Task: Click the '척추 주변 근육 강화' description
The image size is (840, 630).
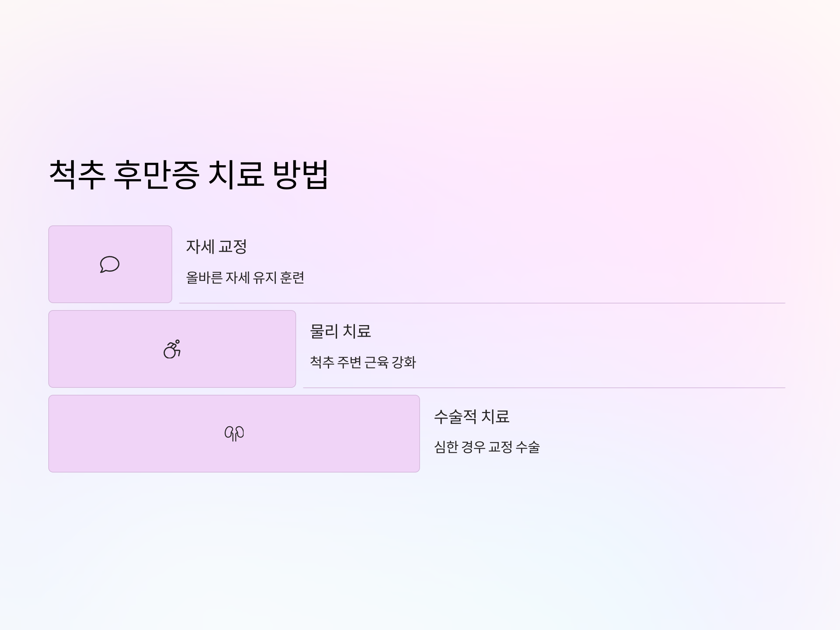Action: pos(363,362)
